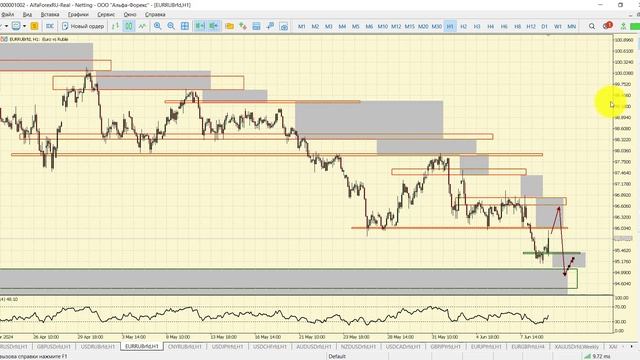The height and width of the screenshot is (360, 640).
Task: Open the Вид menu
Action: 27,14
